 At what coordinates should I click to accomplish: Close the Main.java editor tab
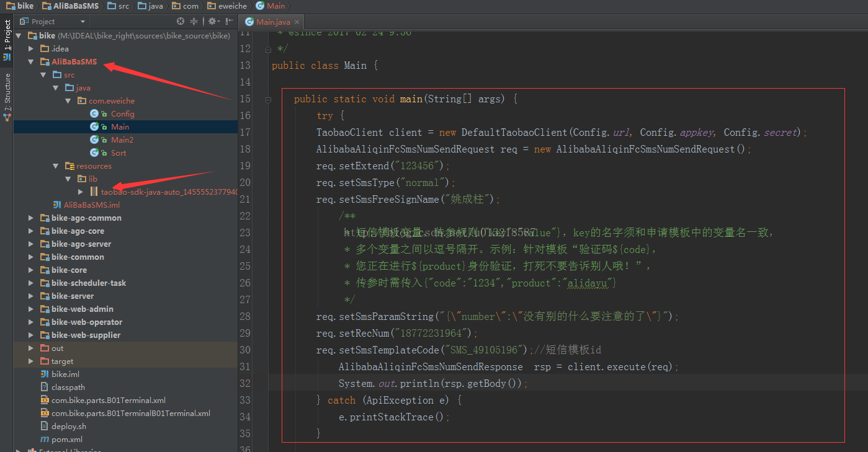point(297,22)
